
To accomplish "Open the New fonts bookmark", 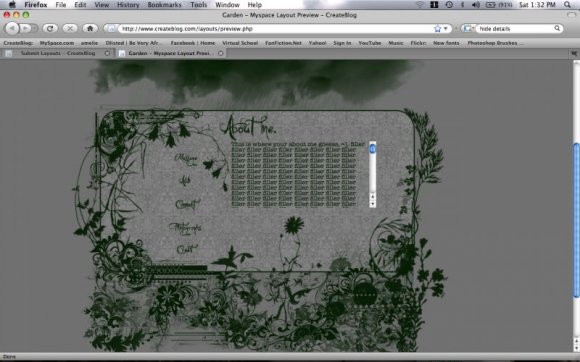I will click(x=446, y=43).
